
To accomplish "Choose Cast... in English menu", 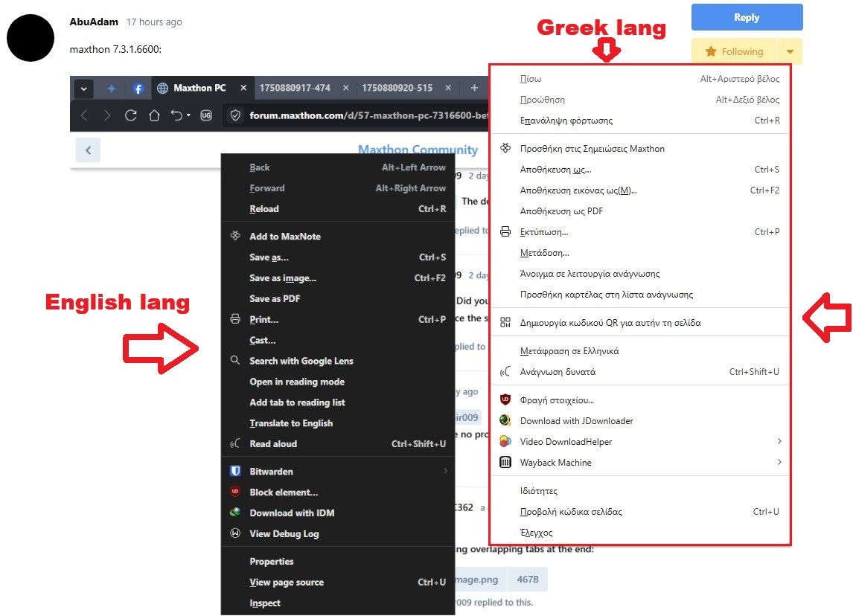I will pos(338,340).
